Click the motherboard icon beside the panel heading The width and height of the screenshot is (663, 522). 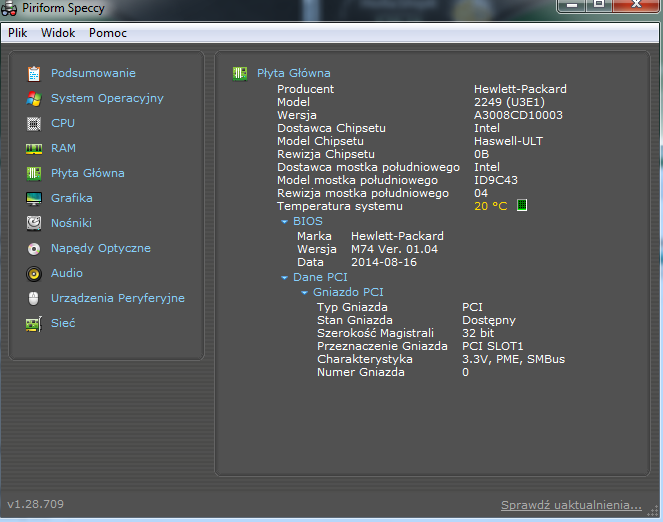click(x=240, y=74)
